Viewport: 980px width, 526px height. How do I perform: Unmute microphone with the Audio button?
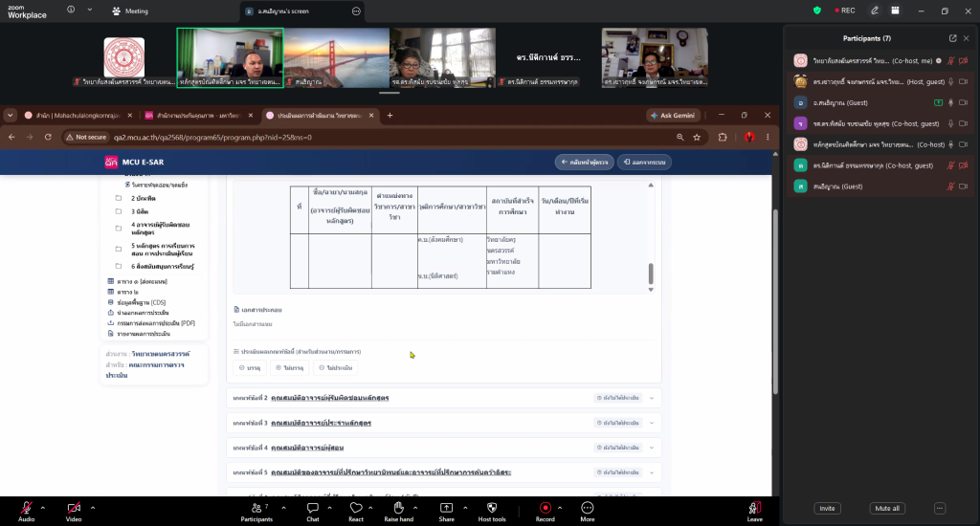click(26, 508)
